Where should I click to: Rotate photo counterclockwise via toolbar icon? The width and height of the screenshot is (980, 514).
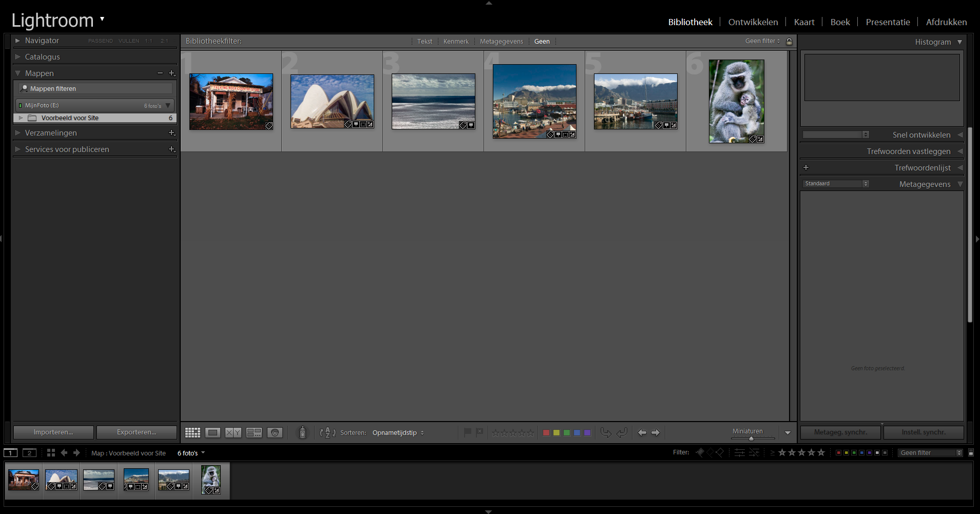(606, 433)
